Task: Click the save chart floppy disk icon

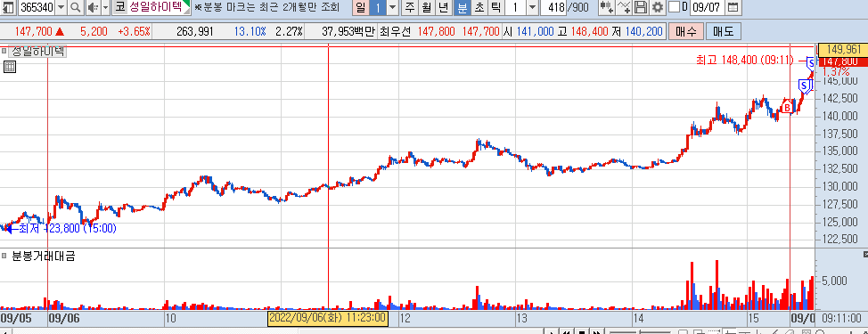Action: click(x=641, y=8)
